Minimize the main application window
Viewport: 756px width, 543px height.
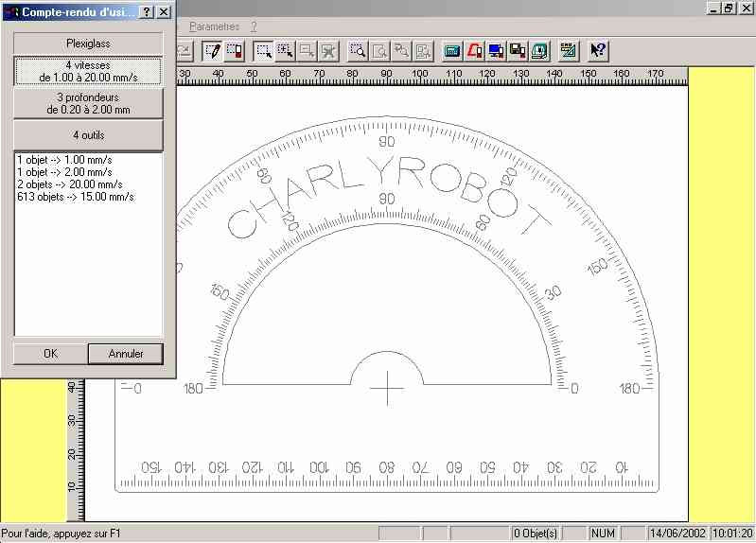point(714,8)
